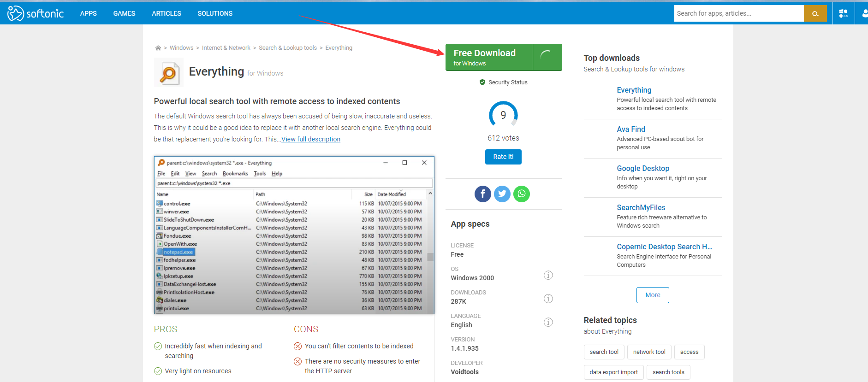Go to Windows breadcrumb

coord(181,48)
